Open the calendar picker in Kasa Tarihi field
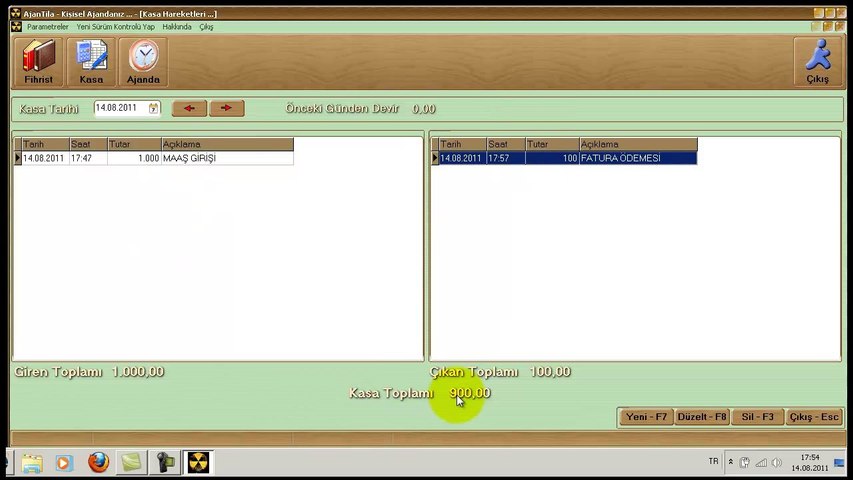Screen dimensions: 853x480 pyautogui.click(x=153, y=108)
